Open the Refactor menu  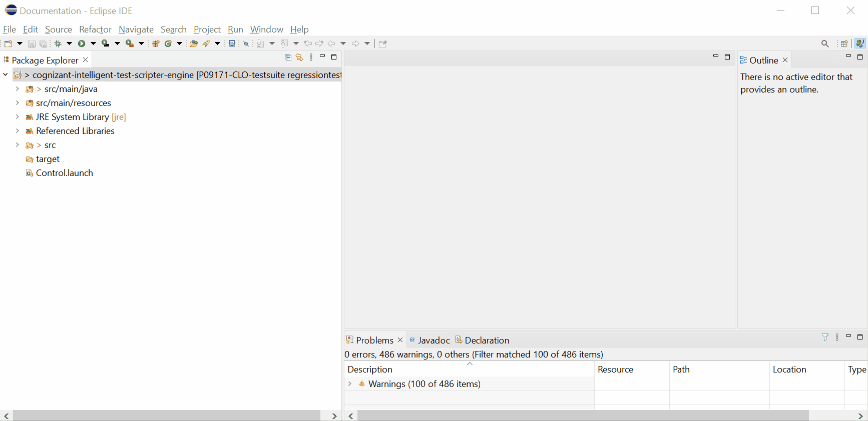[x=95, y=29]
